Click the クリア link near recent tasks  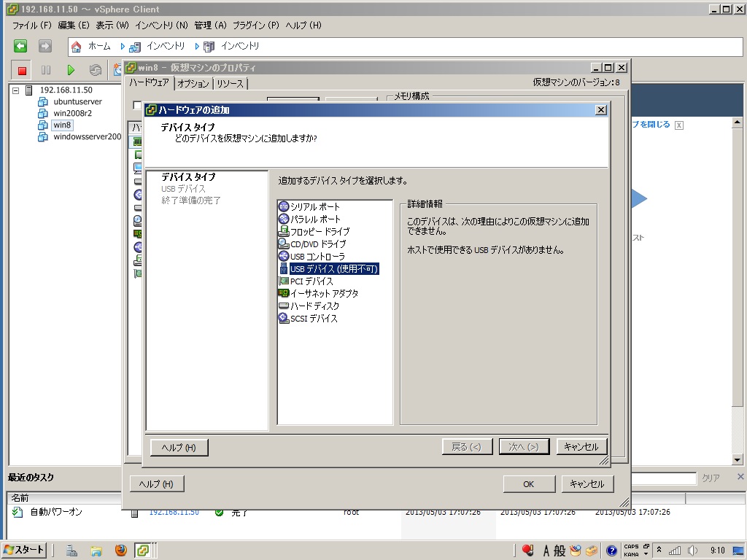711,478
